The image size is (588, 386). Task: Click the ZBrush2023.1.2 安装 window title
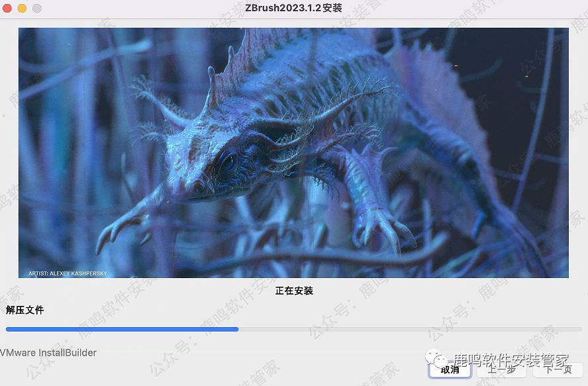pyautogui.click(x=293, y=9)
